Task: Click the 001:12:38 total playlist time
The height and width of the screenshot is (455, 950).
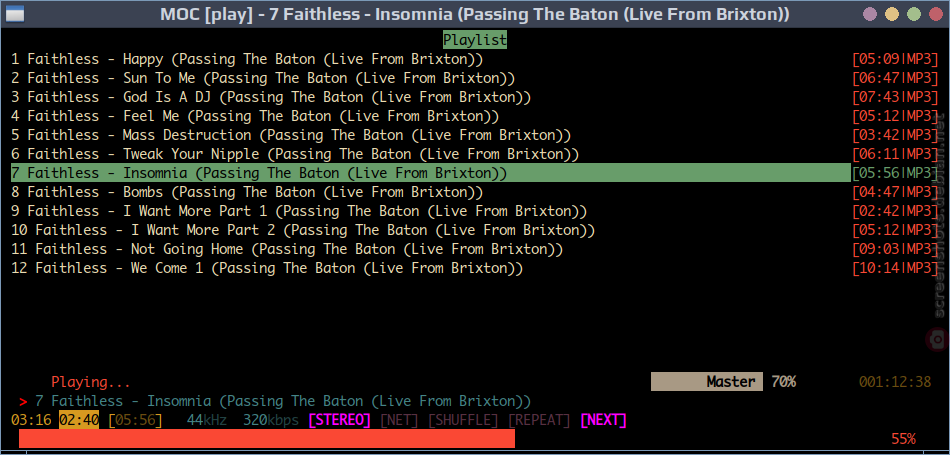Action: coord(895,382)
